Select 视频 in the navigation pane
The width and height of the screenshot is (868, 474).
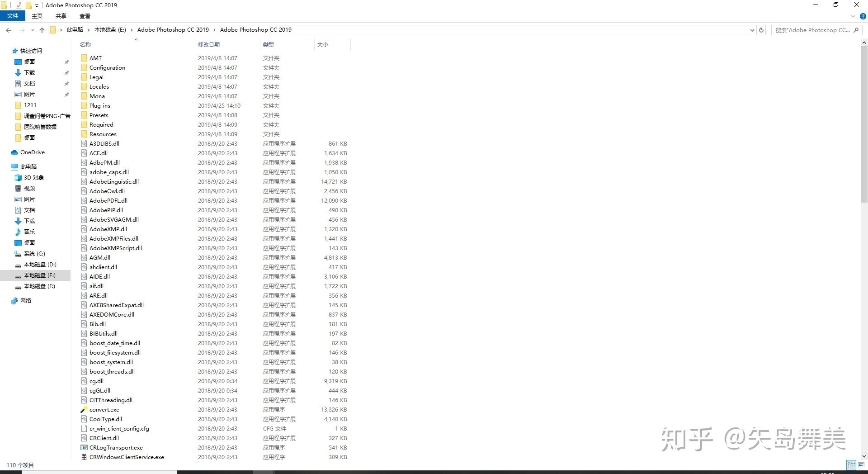(29, 189)
